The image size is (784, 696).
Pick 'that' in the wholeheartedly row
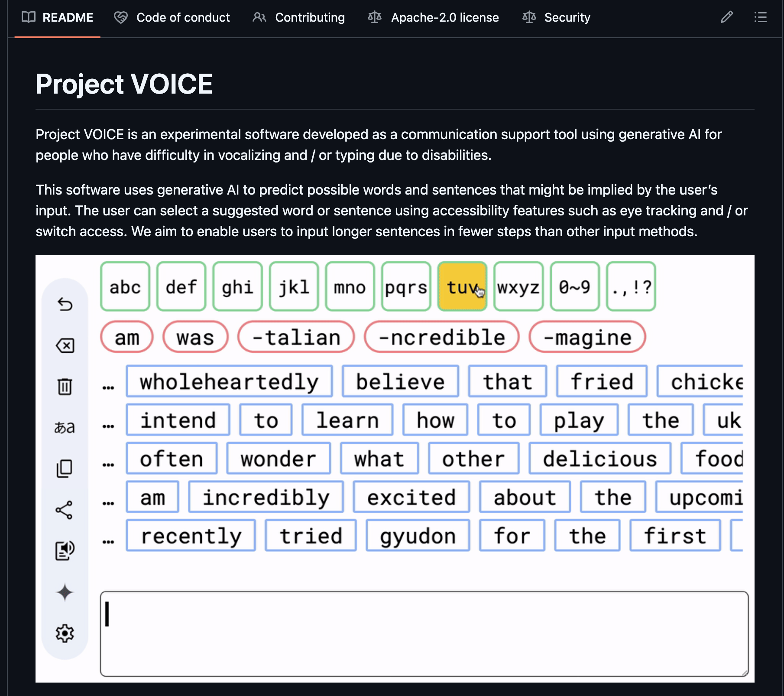(507, 381)
